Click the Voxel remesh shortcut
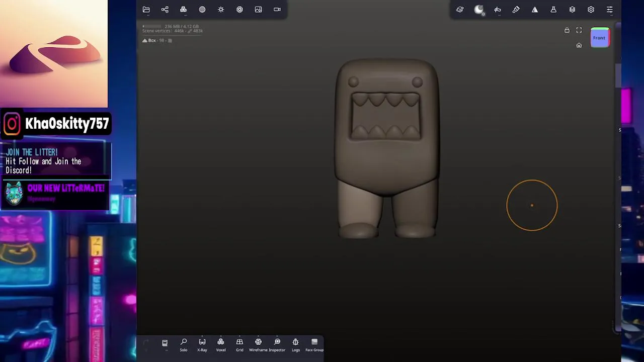Image resolution: width=644 pixels, height=362 pixels. 221,344
